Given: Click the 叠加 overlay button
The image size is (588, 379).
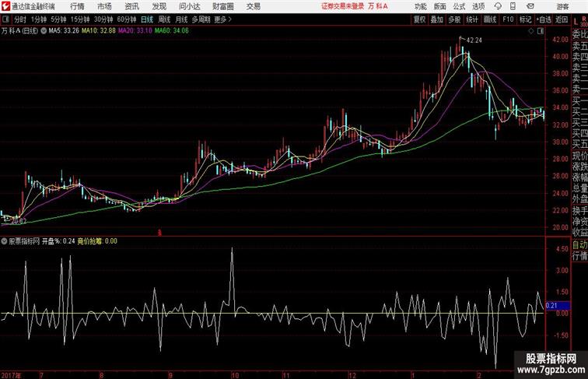Looking at the screenshot, I should pyautogui.click(x=437, y=19).
